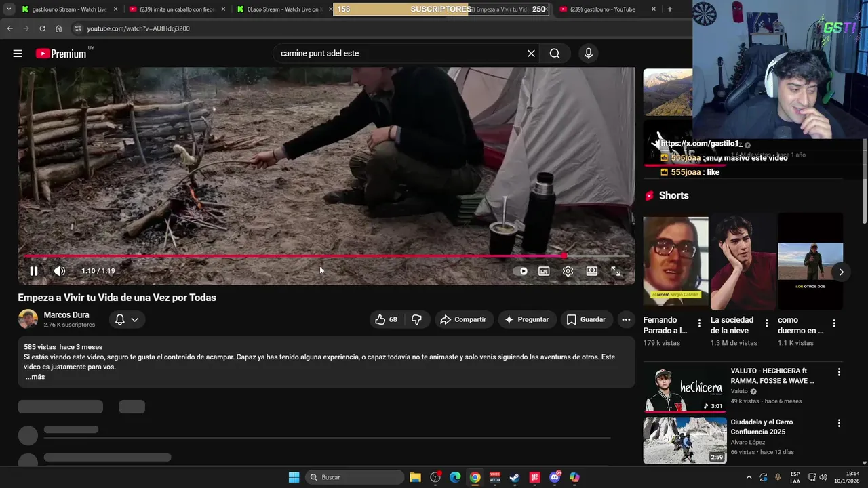Viewport: 868px width, 488px height.
Task: Open system volume from tray
Action: point(823,477)
